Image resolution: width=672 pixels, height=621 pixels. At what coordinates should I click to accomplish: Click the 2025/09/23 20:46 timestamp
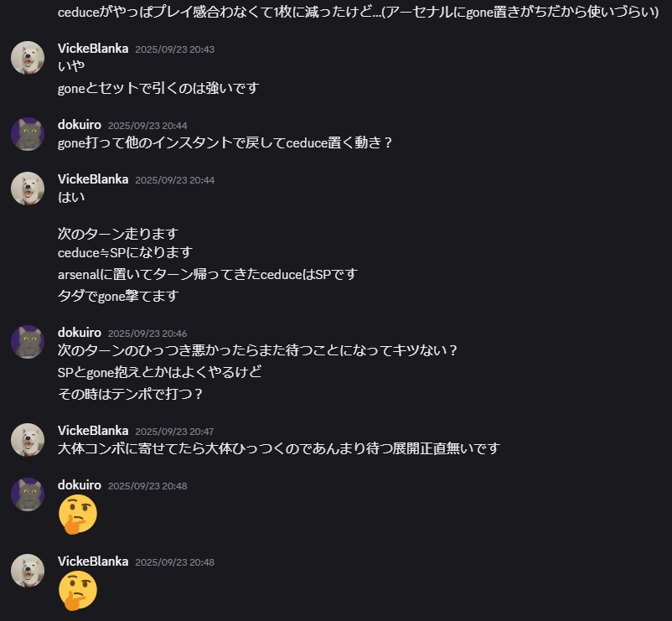point(147,334)
